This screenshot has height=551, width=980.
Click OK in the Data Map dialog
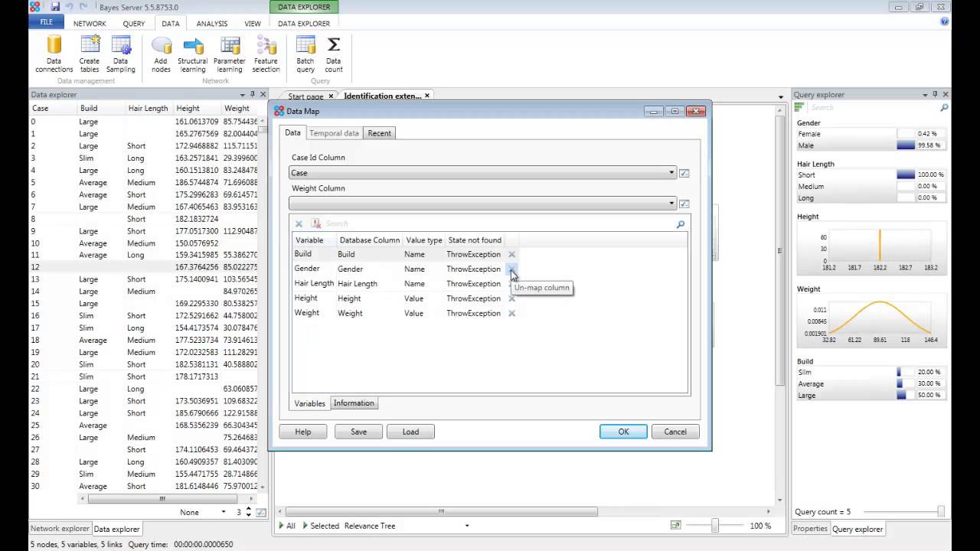pos(623,432)
